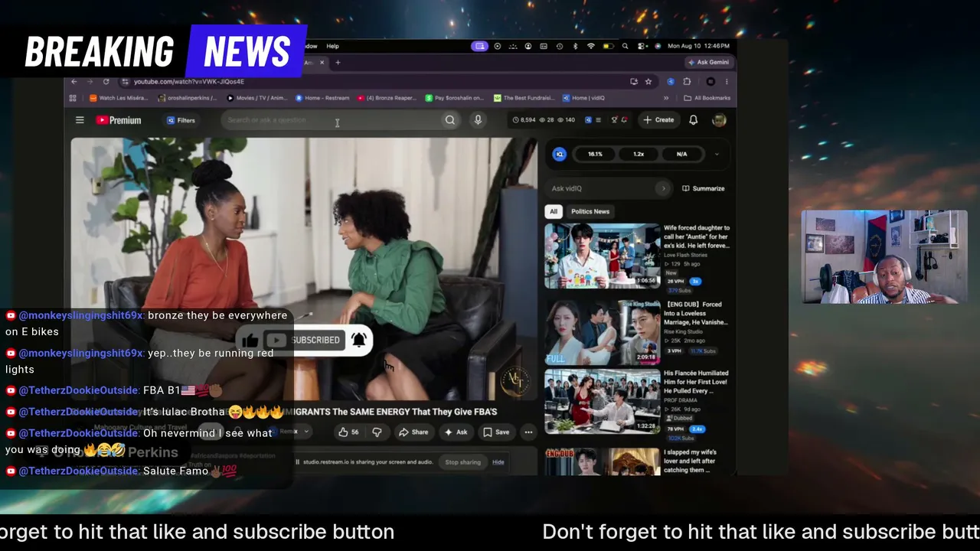Open the YouTube hamburger guide menu
Viewport: 980px width, 551px height.
80,120
